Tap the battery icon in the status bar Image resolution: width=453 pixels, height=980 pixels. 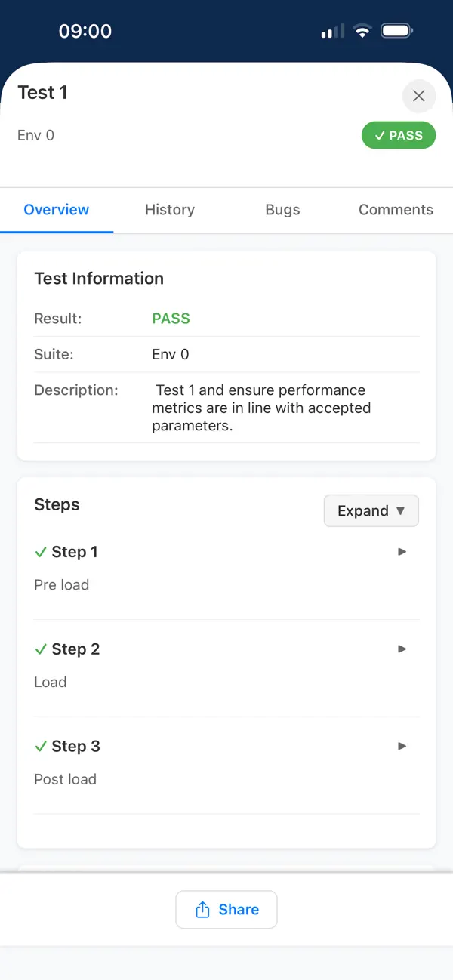(396, 31)
